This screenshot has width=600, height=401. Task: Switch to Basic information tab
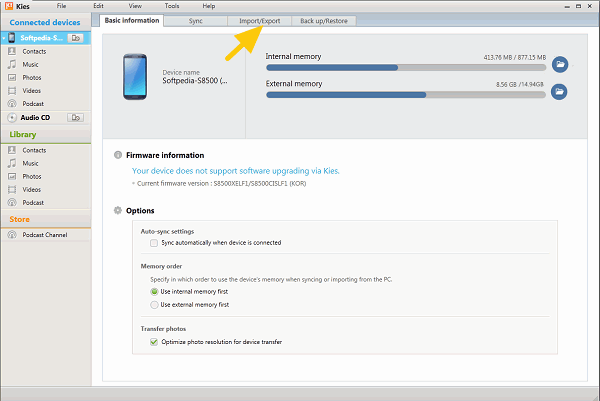click(x=132, y=21)
